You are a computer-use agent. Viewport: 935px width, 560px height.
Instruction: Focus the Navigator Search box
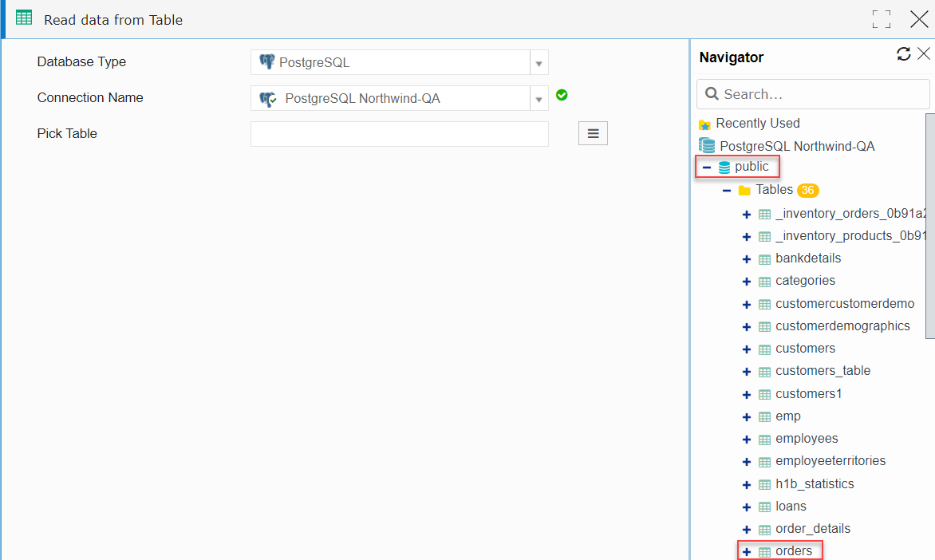pos(814,94)
